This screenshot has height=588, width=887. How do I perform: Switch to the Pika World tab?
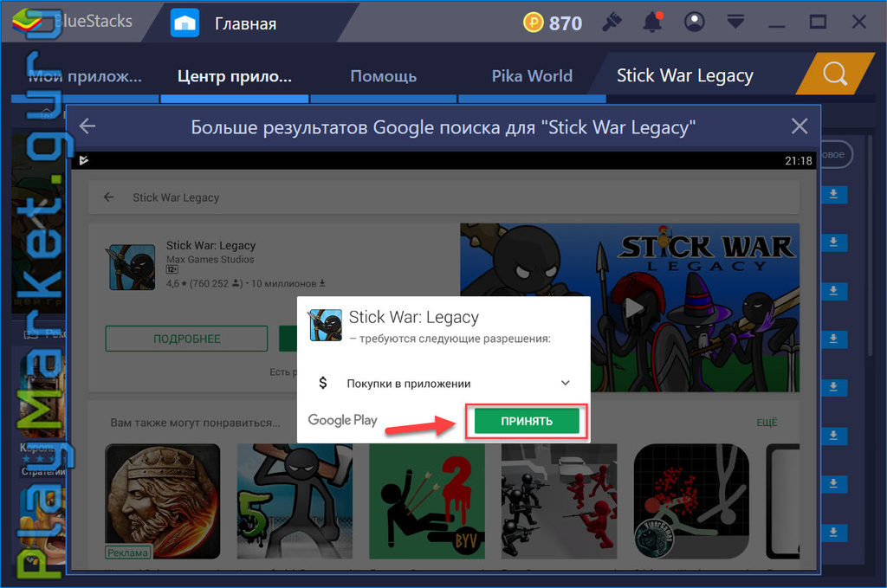(532, 75)
